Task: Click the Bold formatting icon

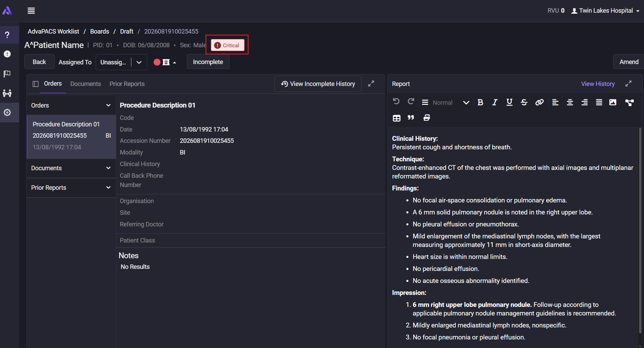Action: coord(480,102)
